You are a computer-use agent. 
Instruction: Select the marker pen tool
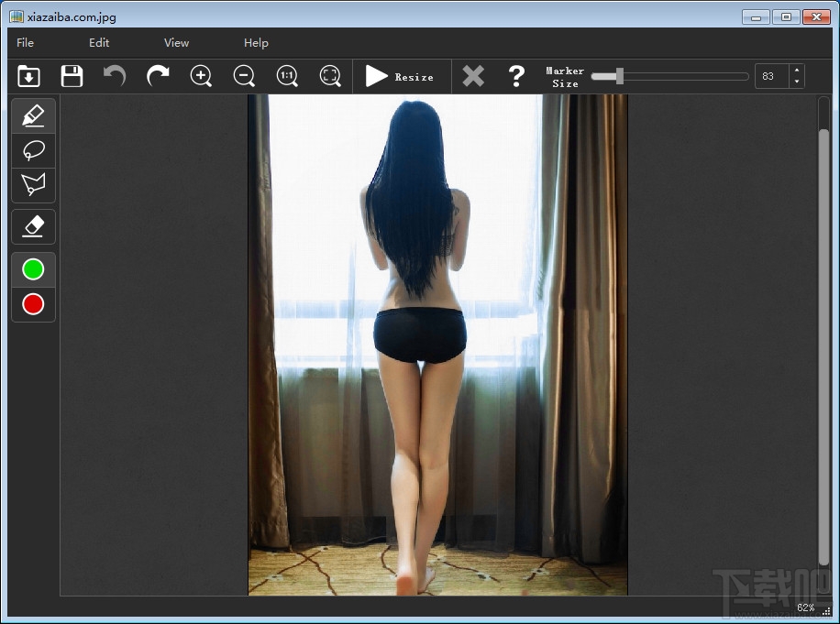click(33, 115)
